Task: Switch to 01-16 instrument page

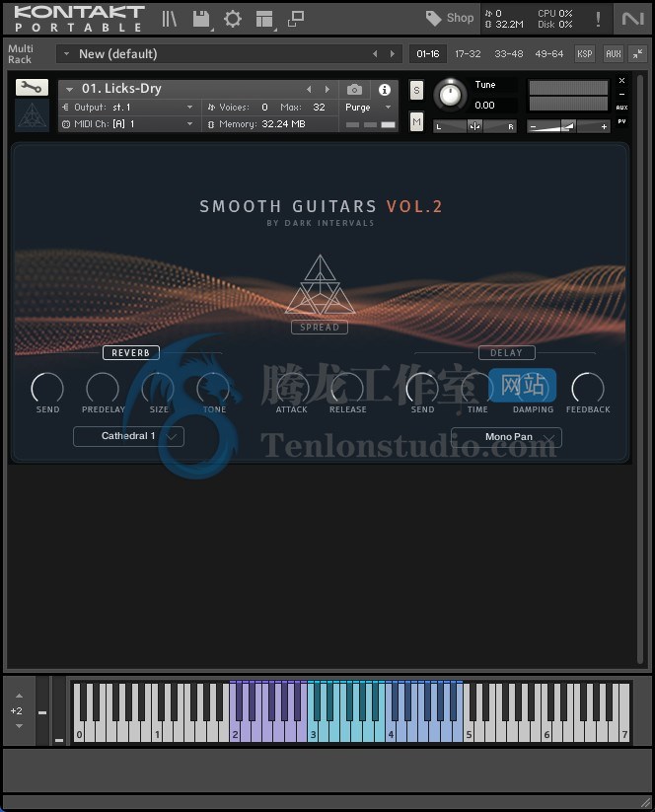Action: 428,54
